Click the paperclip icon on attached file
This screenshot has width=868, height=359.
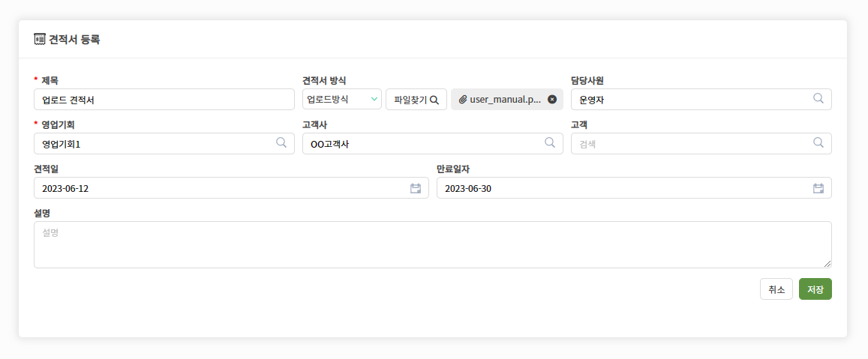(x=464, y=100)
